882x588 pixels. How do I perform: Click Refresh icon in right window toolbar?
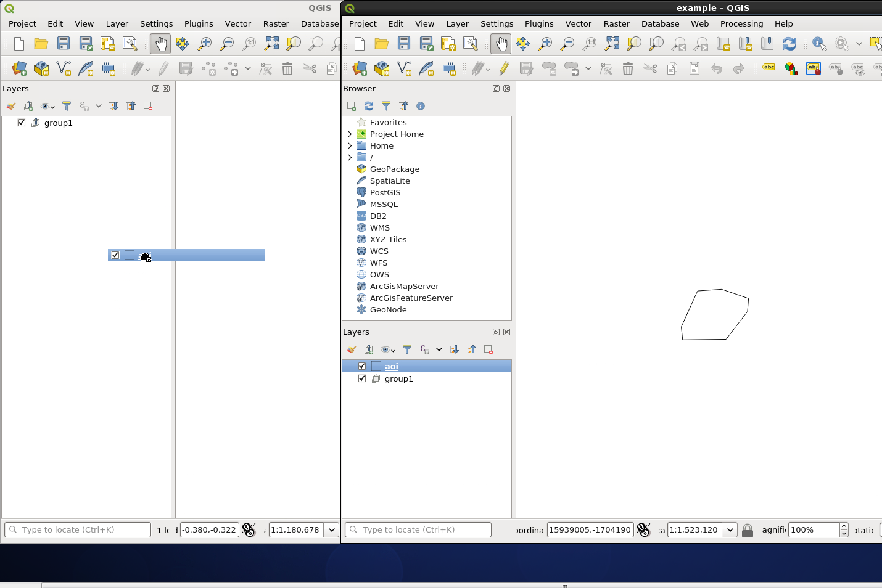789,44
